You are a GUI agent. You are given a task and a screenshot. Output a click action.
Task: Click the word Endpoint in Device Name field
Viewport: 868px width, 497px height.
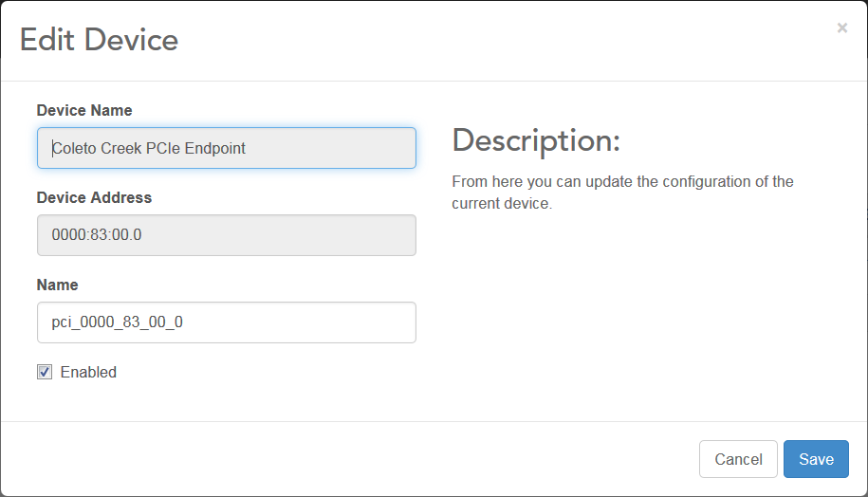click(x=213, y=148)
